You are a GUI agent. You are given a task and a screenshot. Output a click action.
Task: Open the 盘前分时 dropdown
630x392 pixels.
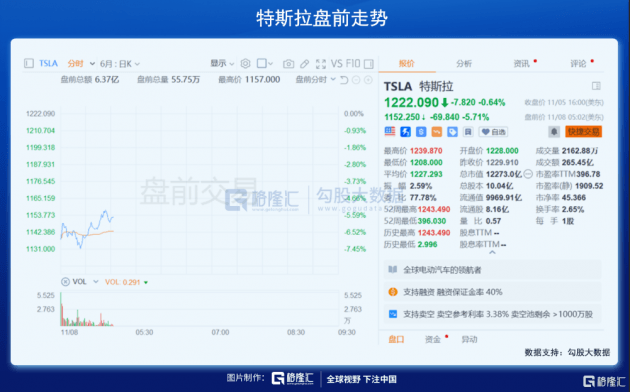tap(315, 80)
